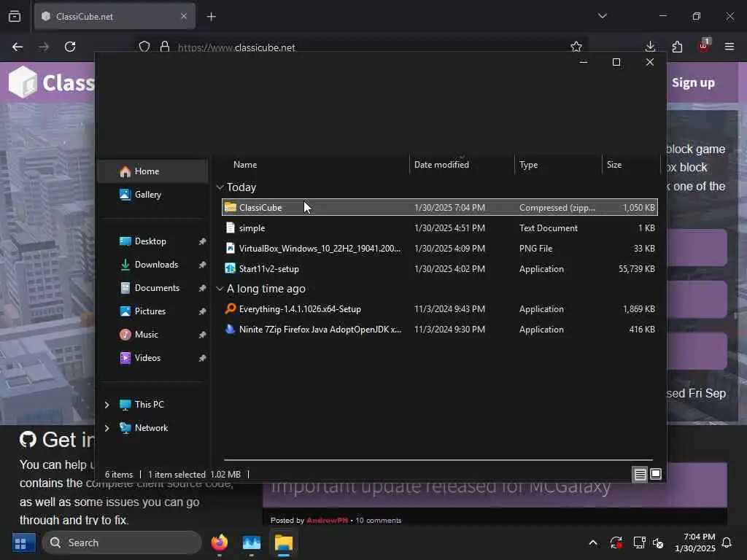Open Firefox View from the tab strip

(x=15, y=17)
